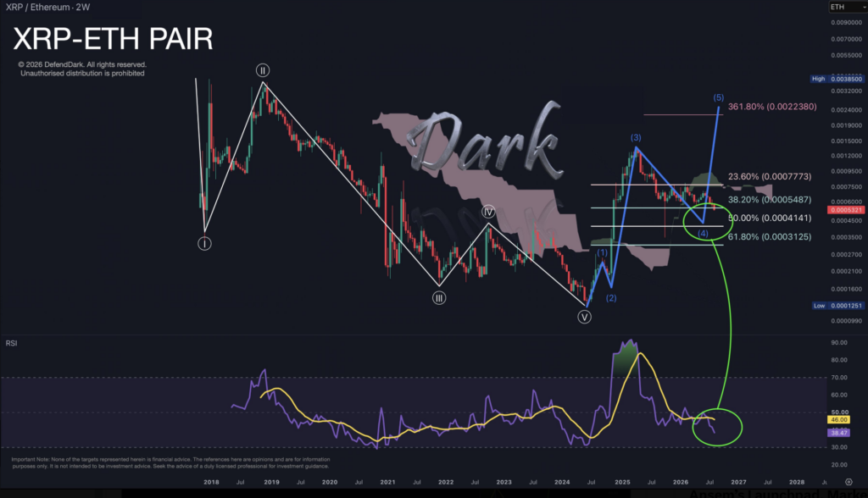Select the 2019 time axis label

[x=272, y=482]
